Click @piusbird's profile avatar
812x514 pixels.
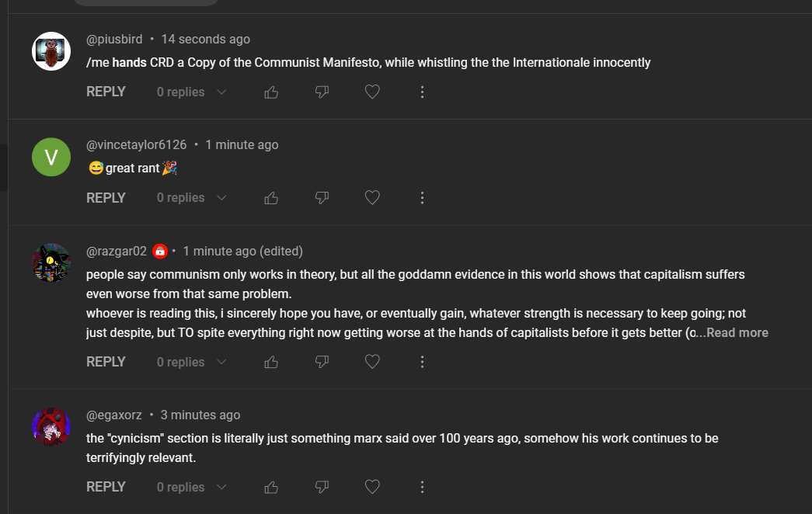tap(51, 51)
